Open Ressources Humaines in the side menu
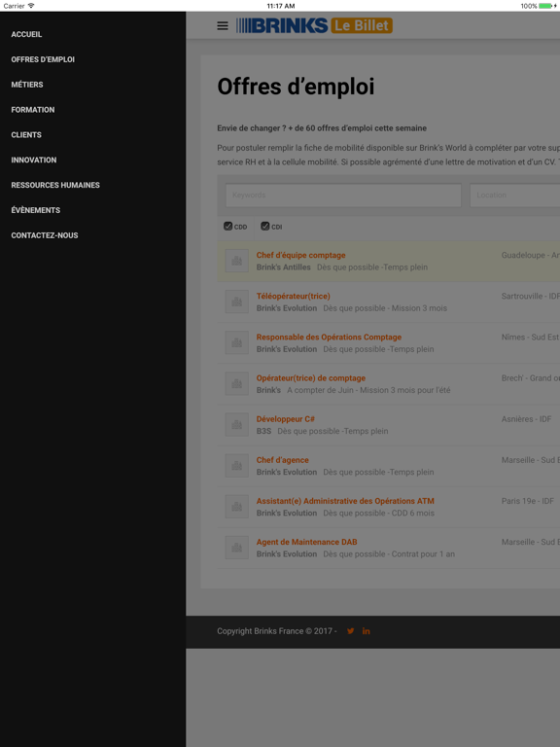The image size is (560, 747). coord(55,185)
